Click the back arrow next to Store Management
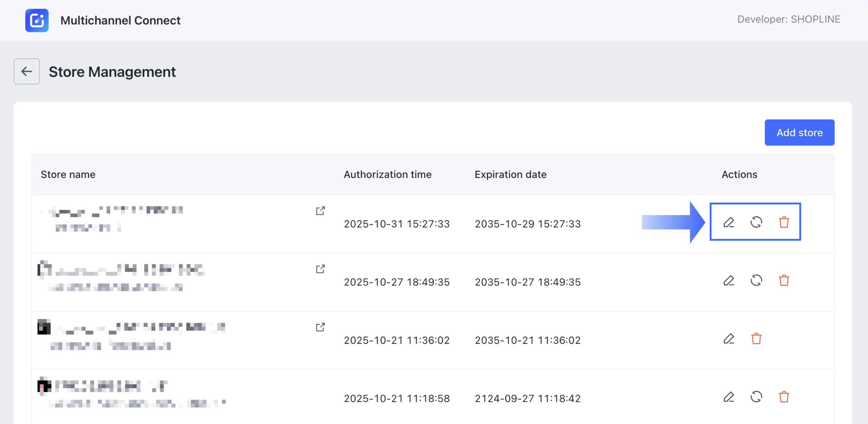868x424 pixels. pyautogui.click(x=26, y=71)
